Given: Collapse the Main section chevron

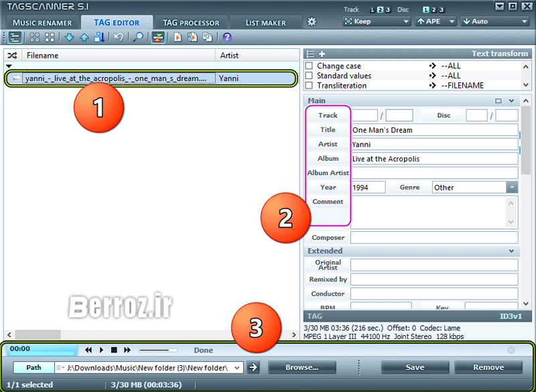Looking at the screenshot, I should [511, 101].
